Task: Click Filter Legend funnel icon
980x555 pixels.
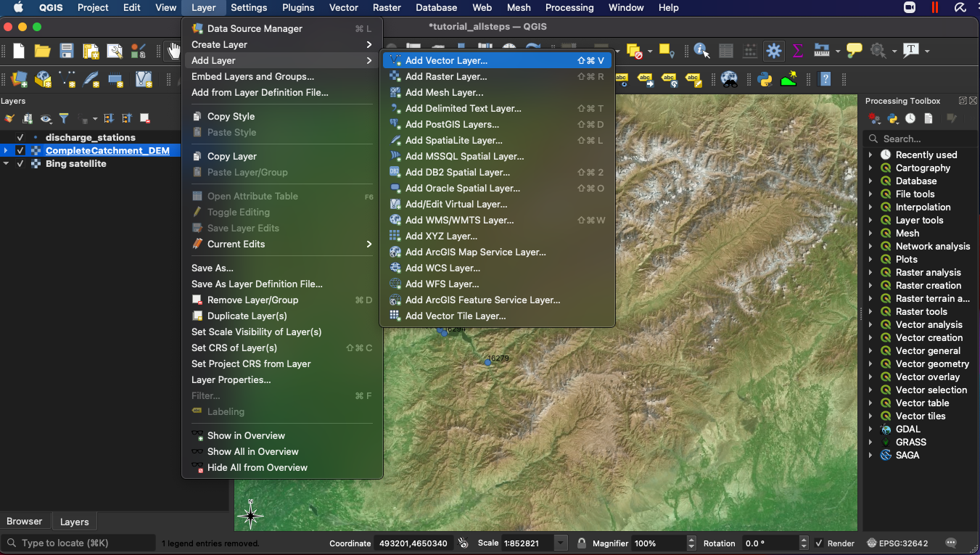Action: click(x=64, y=118)
